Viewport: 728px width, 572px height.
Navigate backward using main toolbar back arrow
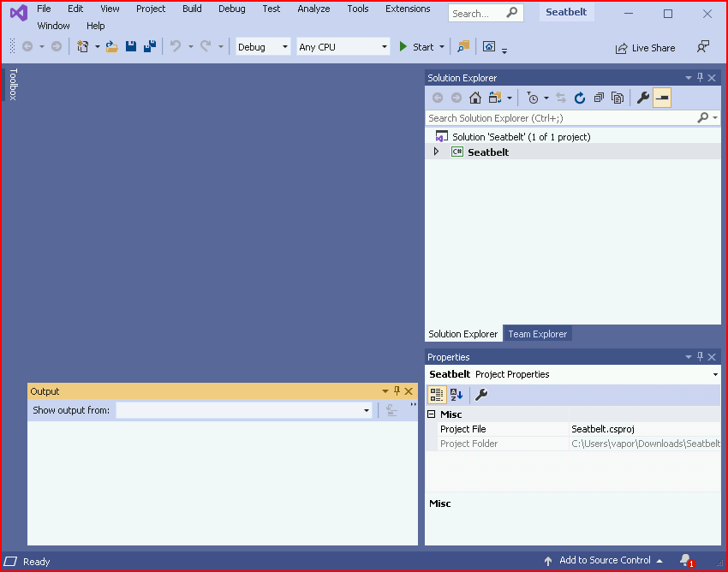click(x=27, y=46)
